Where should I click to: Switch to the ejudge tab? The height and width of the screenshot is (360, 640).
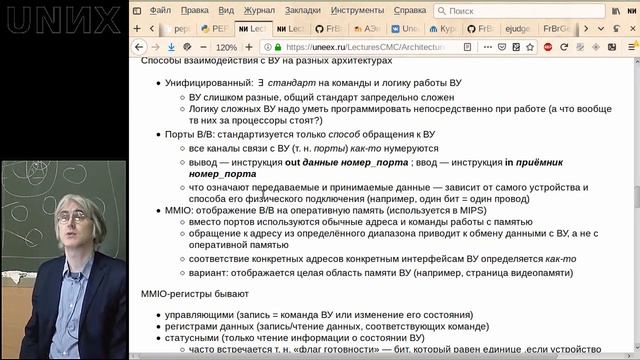pos(518,29)
